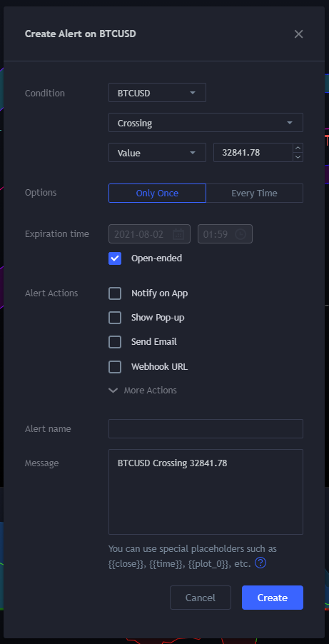The height and width of the screenshot is (644, 329).
Task: Close the Create Alert dialog
Action: click(298, 34)
